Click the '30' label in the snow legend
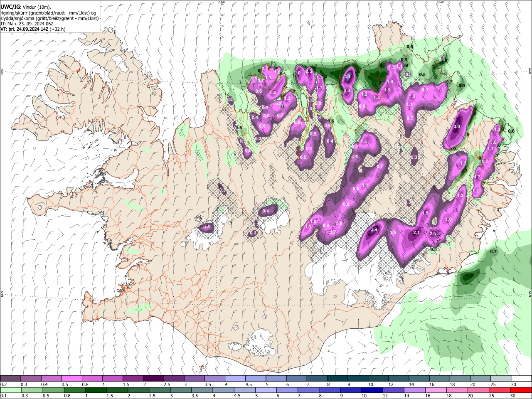 pos(514,384)
